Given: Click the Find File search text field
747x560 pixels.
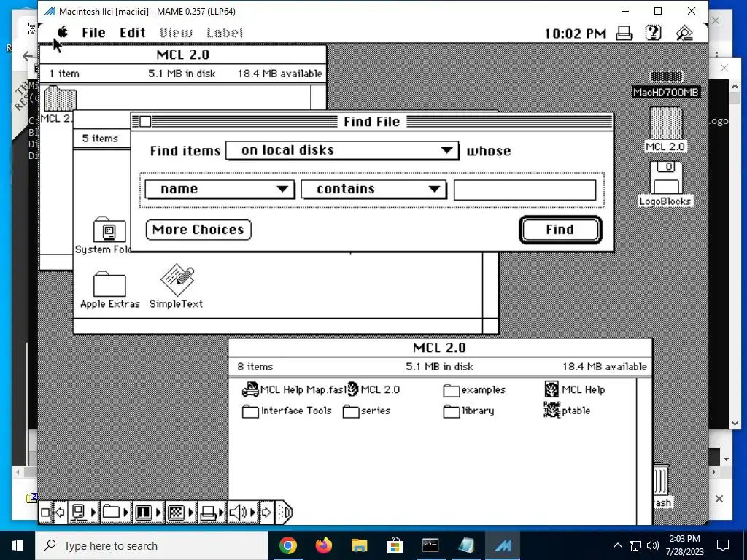Looking at the screenshot, I should [x=525, y=190].
